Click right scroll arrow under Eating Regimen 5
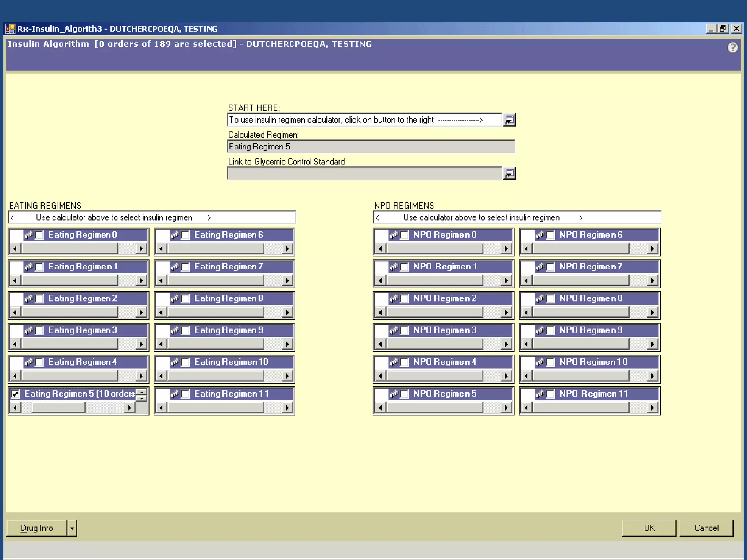This screenshot has height=560, width=747. (x=129, y=407)
